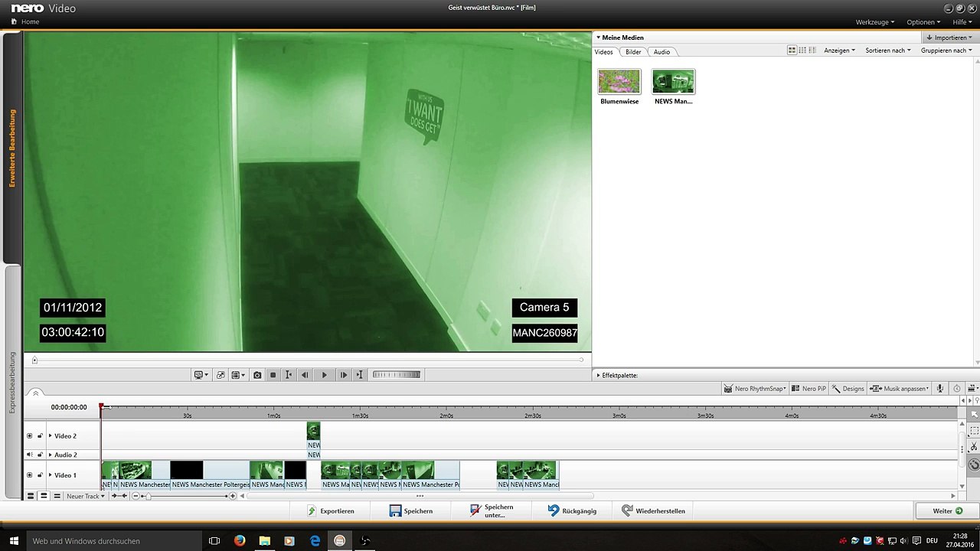Image resolution: width=980 pixels, height=551 pixels.
Task: Click the Exportieren button
Action: [331, 511]
